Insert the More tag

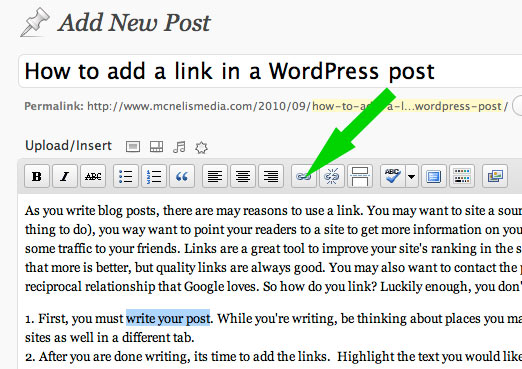coord(360,176)
